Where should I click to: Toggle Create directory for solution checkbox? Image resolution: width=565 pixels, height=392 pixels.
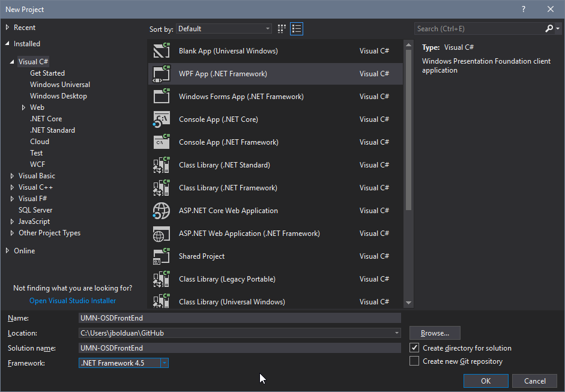[x=414, y=348]
